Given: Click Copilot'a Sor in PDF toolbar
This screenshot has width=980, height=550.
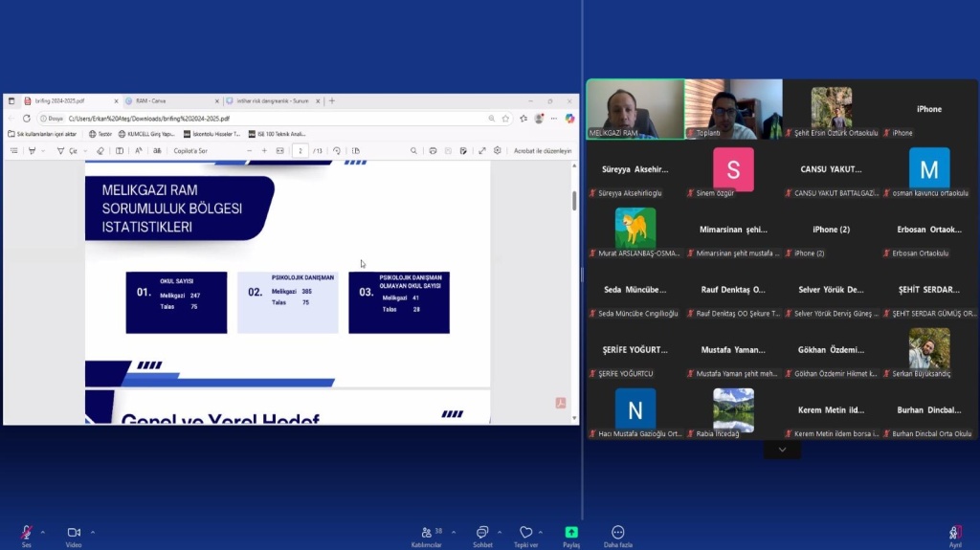Looking at the screenshot, I should [190, 150].
